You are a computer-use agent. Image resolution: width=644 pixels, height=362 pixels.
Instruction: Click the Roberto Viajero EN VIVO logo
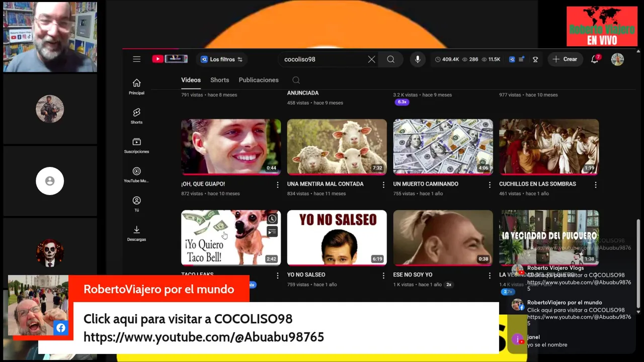(x=602, y=27)
